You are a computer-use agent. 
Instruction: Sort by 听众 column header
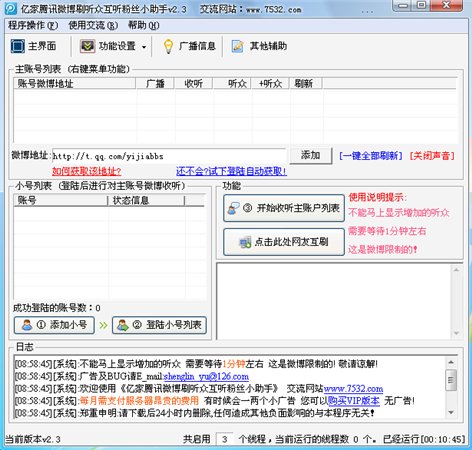pos(232,83)
